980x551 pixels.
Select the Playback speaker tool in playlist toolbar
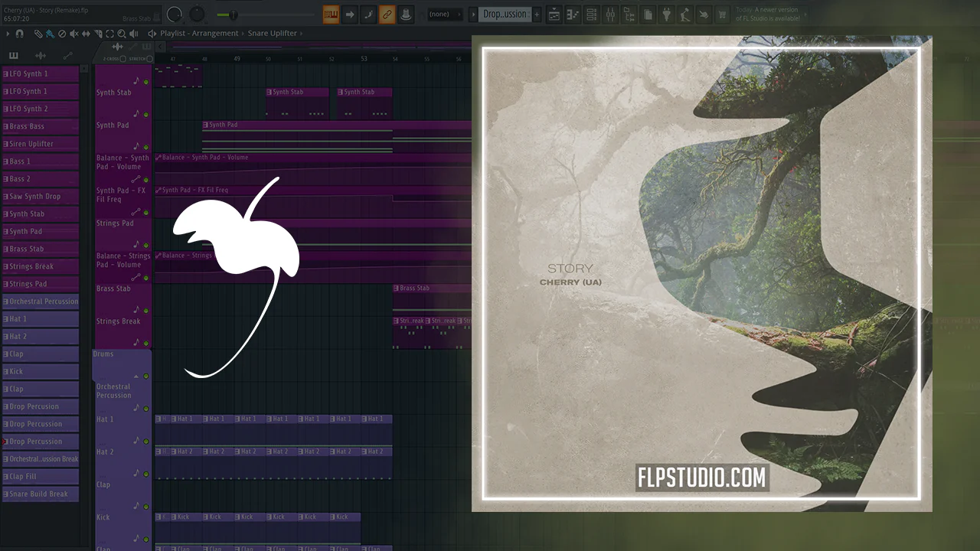click(134, 34)
